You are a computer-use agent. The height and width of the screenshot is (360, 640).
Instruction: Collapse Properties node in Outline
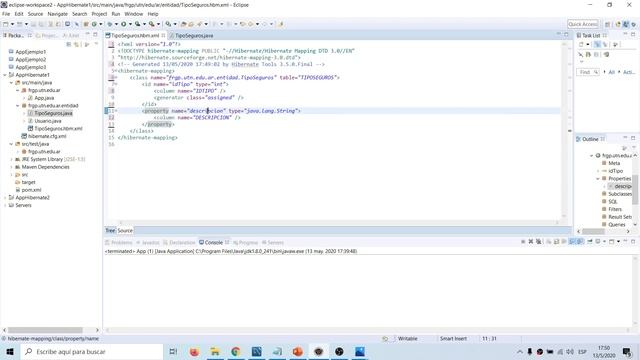point(598,179)
